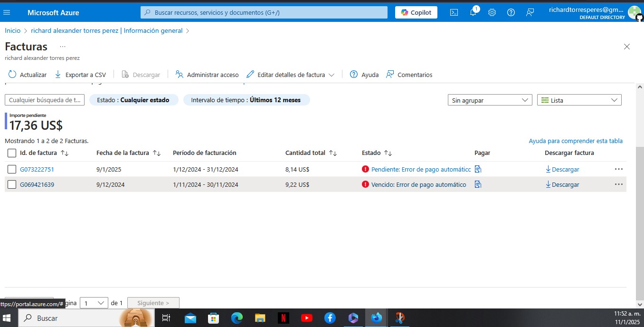This screenshot has height=327, width=644.
Task: Open Cloud Shell terminal icon
Action: click(x=454, y=12)
